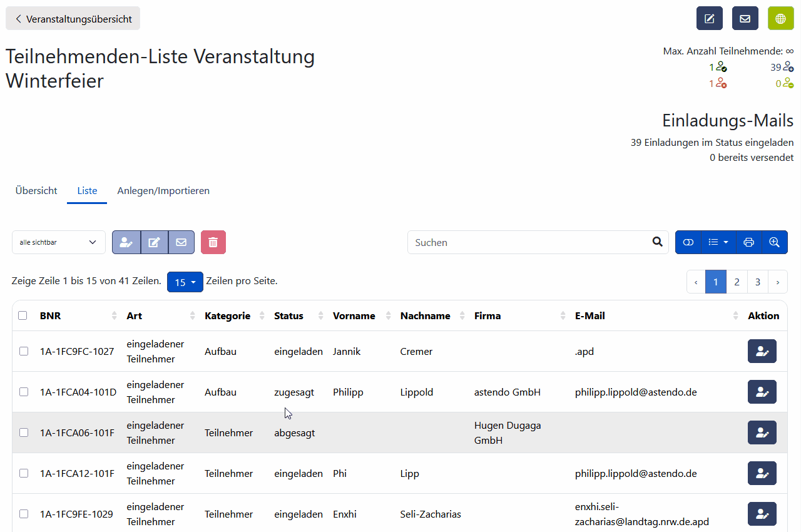
Task: Open the green globe icon
Action: tap(780, 18)
